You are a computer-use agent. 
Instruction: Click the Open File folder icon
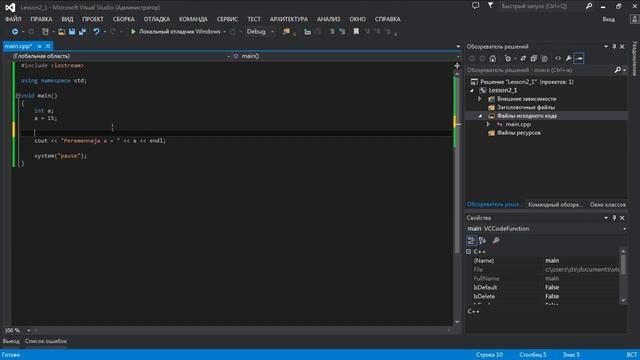click(61, 31)
